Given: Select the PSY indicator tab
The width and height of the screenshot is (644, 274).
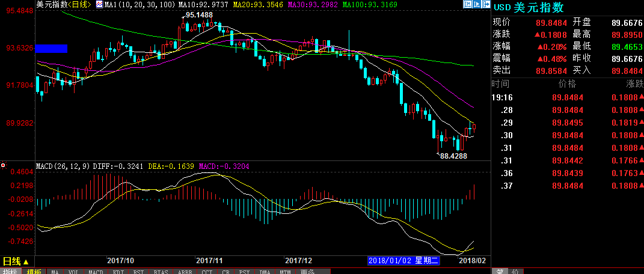Looking at the screenshot, I should tap(245, 272).
